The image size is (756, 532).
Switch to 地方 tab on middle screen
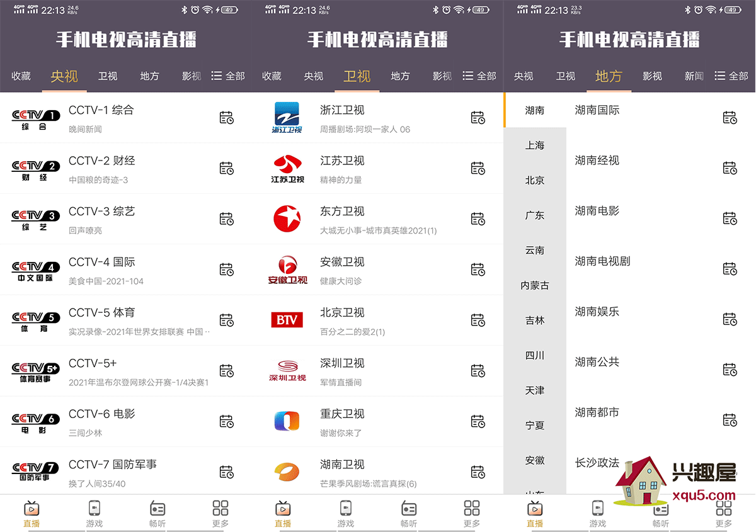(x=400, y=76)
